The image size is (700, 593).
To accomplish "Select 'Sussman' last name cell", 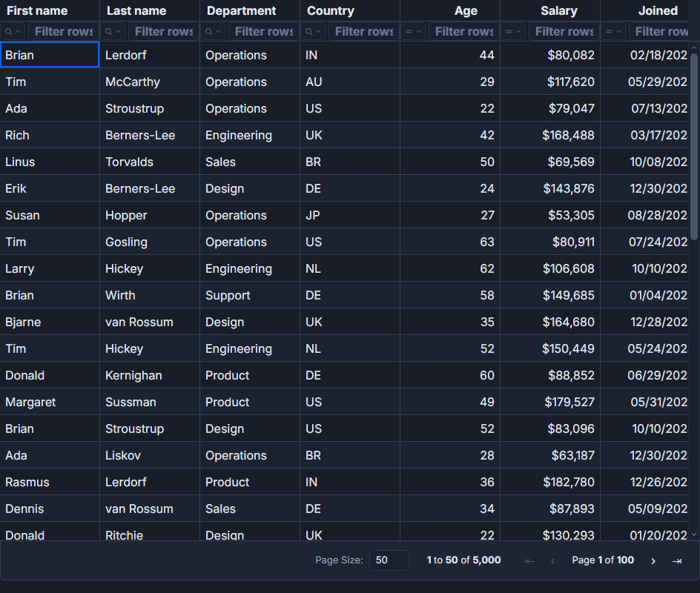I will (150, 402).
